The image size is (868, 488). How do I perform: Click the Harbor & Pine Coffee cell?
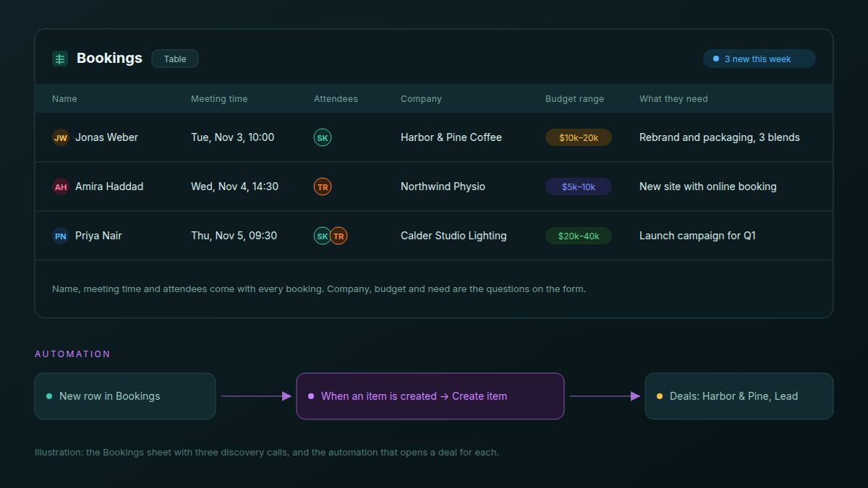[451, 137]
